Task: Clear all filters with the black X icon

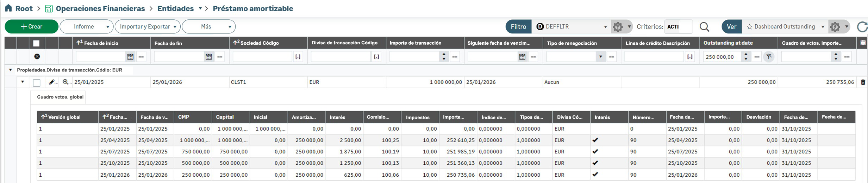Action: [37, 57]
